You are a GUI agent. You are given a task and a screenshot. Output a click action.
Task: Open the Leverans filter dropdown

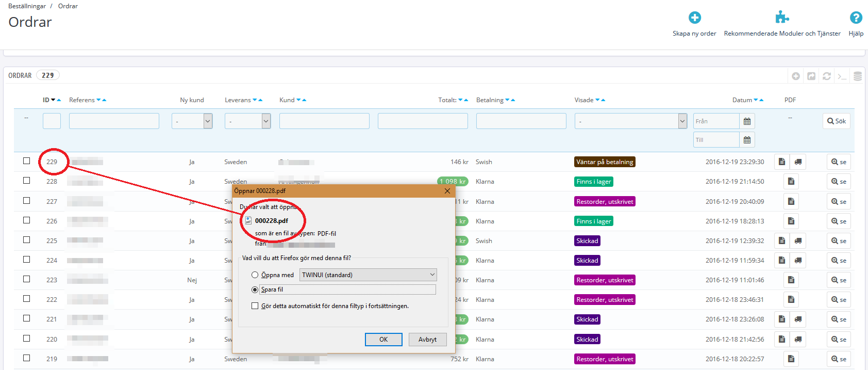point(247,121)
